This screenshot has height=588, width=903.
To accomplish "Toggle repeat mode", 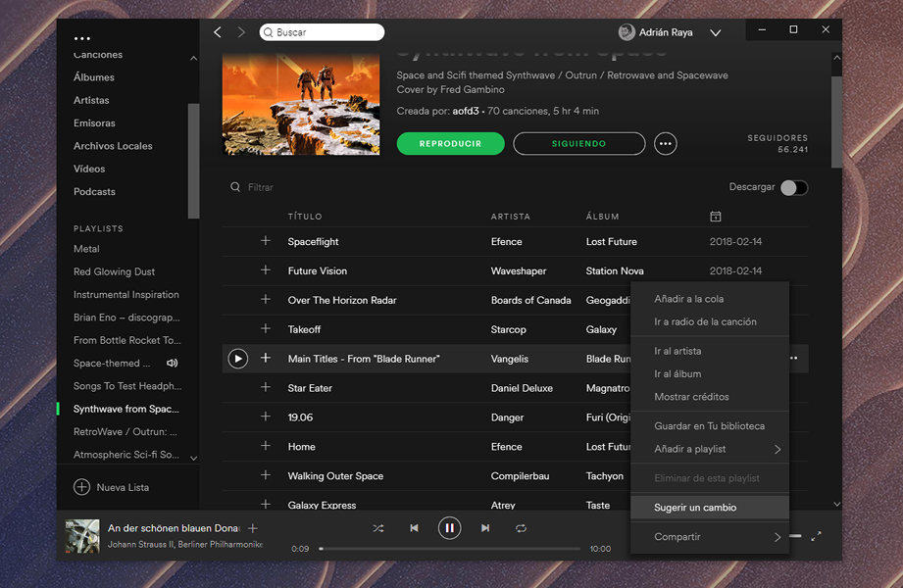I will point(519,527).
